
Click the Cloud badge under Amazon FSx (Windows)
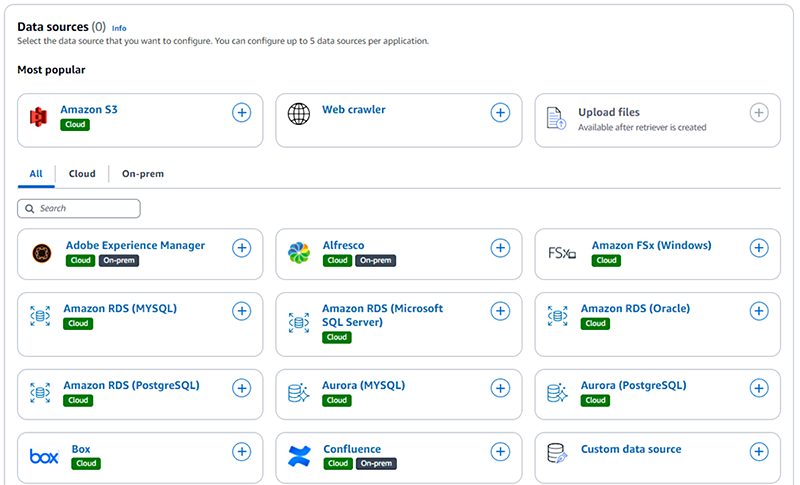(607, 261)
